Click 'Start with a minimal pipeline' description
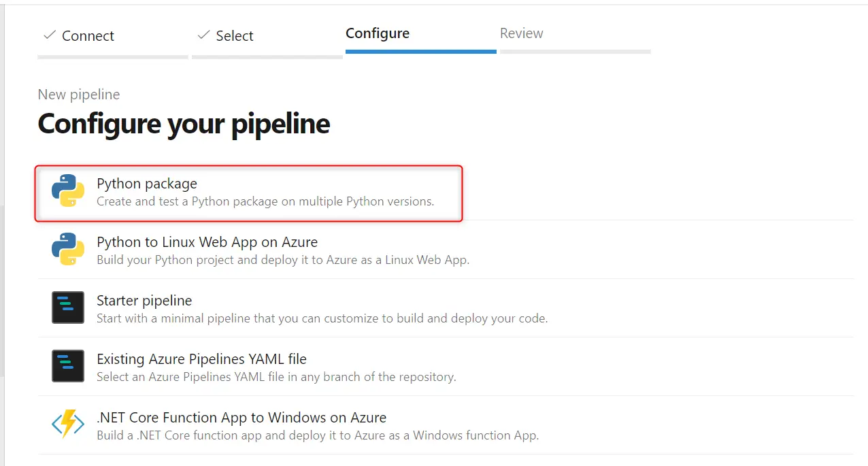The width and height of the screenshot is (868, 466). (x=322, y=318)
